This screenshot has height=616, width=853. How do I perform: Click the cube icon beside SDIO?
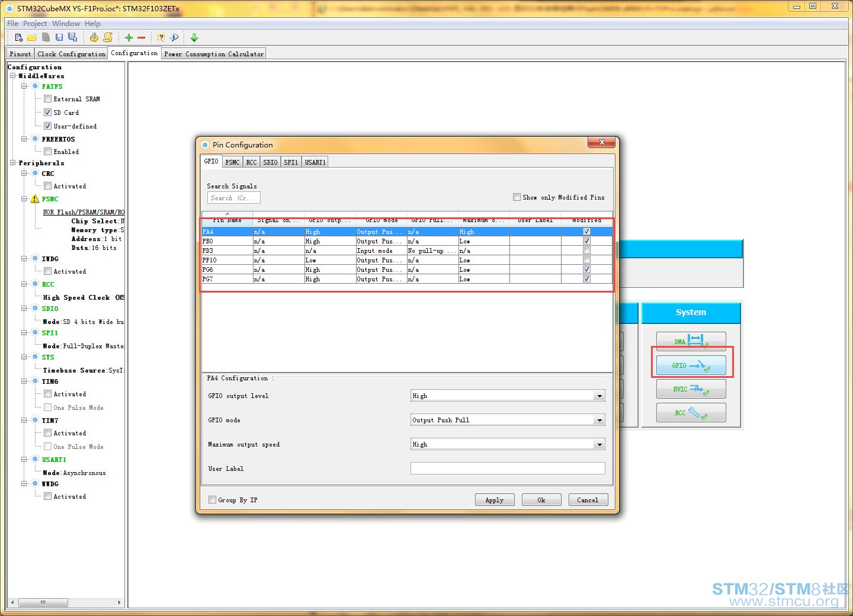point(35,309)
